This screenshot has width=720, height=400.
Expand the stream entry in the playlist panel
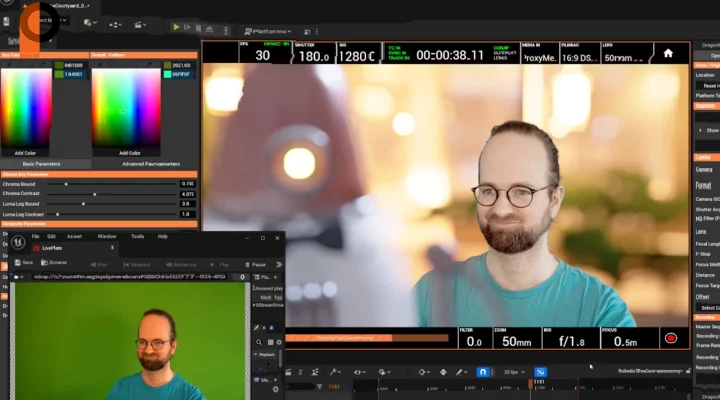pyautogui.click(x=254, y=305)
